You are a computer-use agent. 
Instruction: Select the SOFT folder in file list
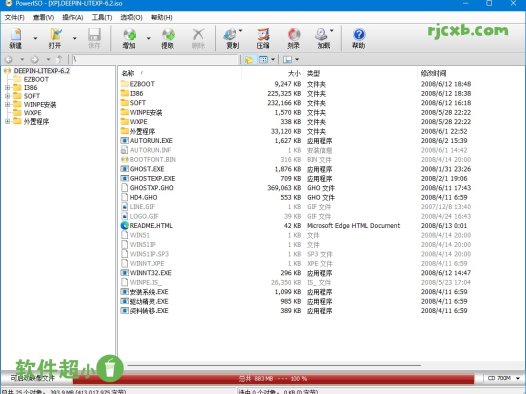(138, 103)
